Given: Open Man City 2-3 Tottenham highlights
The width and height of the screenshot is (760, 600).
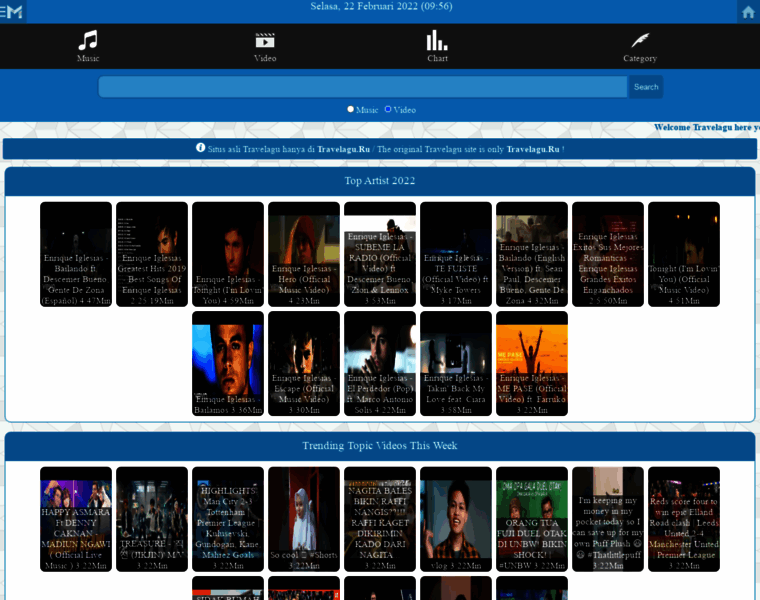Looking at the screenshot, I should 228,520.
